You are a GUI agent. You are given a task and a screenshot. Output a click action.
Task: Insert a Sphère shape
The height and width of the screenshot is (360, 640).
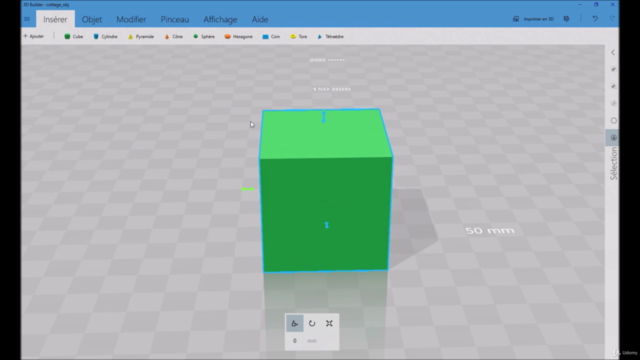[204, 36]
